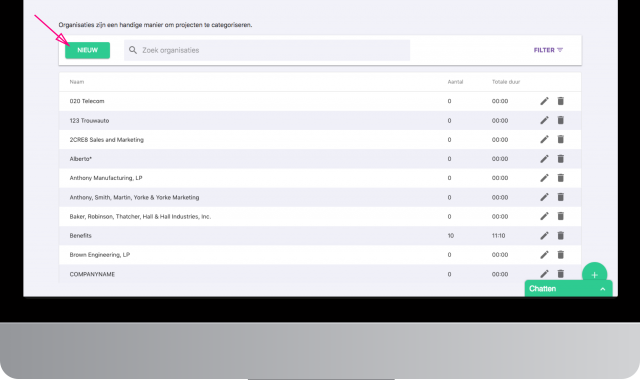Sort by the Totale duur column header
Image resolution: width=640 pixels, height=380 pixels.
(506, 82)
